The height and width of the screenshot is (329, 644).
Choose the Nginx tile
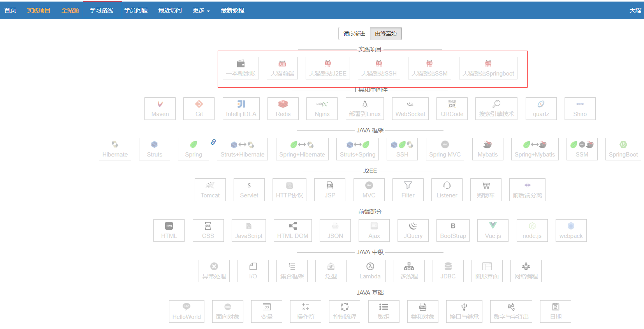[x=322, y=109]
